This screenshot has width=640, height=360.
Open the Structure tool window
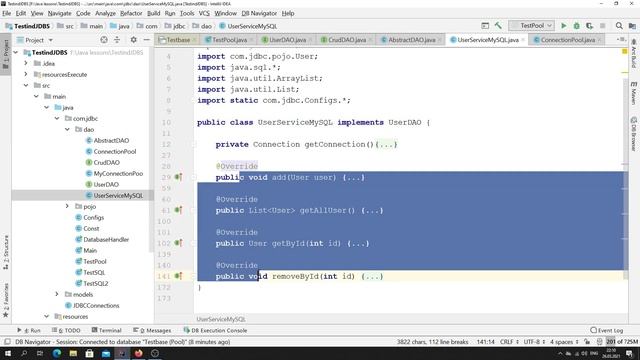click(6, 252)
